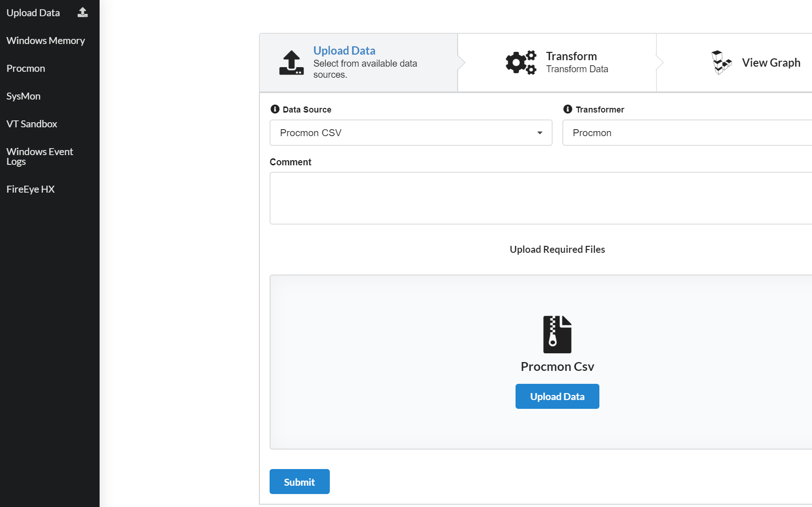Click the blue Upload Data button
Screen dimensions: 812x507
click(557, 396)
